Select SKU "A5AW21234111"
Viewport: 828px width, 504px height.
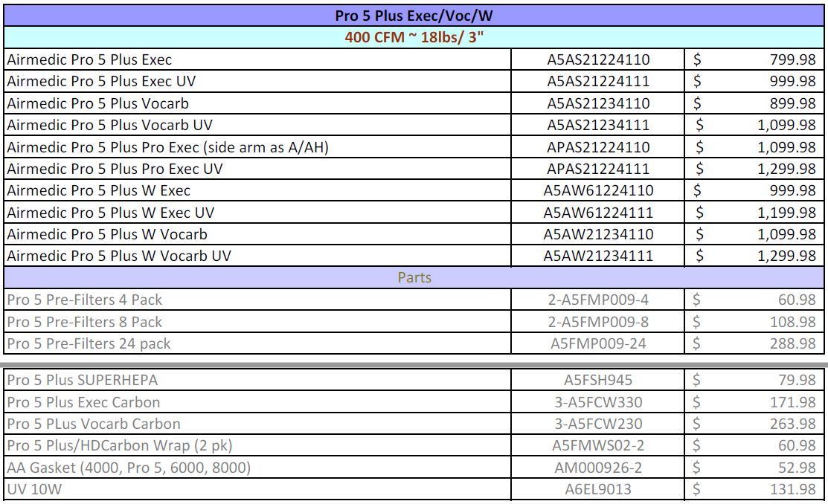(x=598, y=256)
